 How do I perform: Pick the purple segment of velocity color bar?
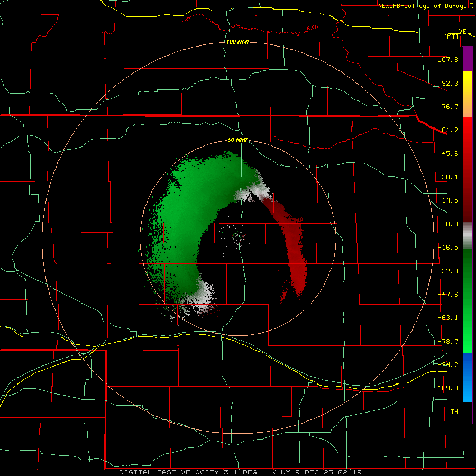pos(467,59)
